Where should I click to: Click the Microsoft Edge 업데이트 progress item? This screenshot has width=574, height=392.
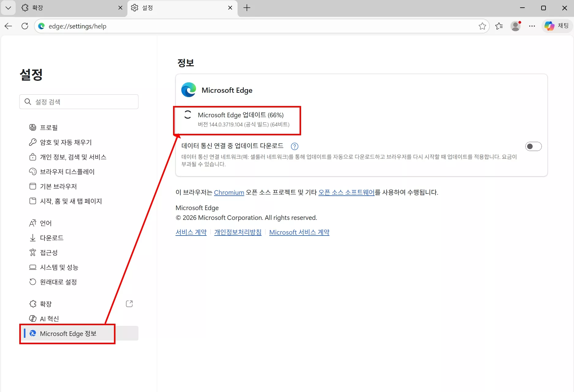tap(241, 115)
